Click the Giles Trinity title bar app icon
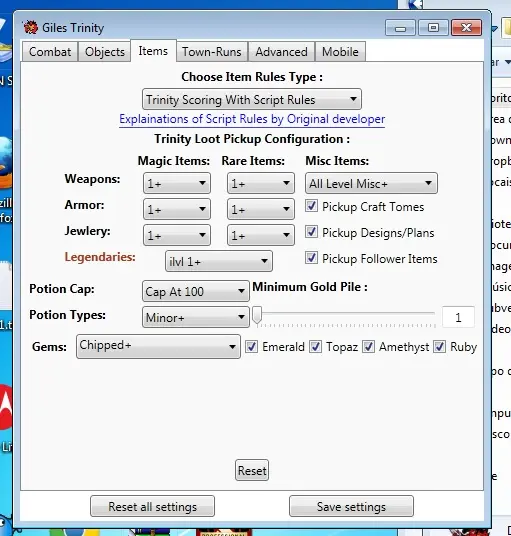The image size is (511, 536). point(30,28)
